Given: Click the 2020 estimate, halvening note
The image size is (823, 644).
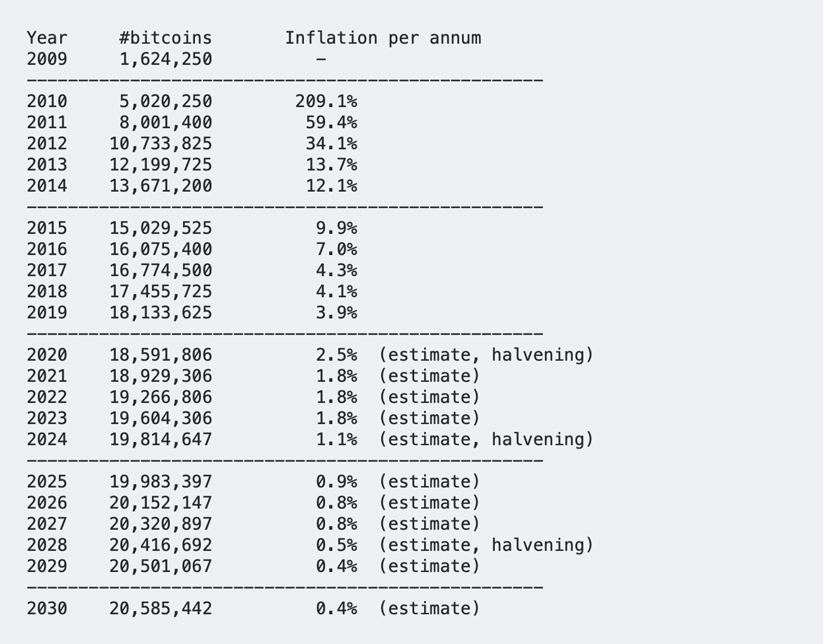Looking at the screenshot, I should point(486,355).
